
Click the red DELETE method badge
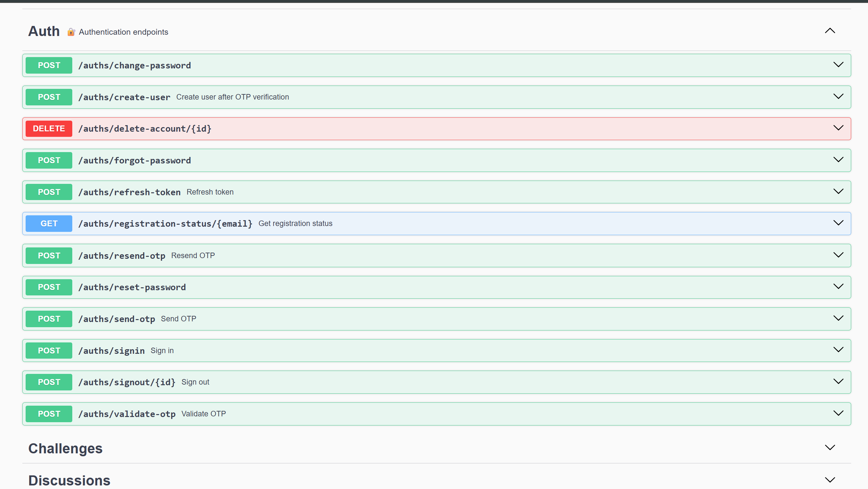coord(49,129)
